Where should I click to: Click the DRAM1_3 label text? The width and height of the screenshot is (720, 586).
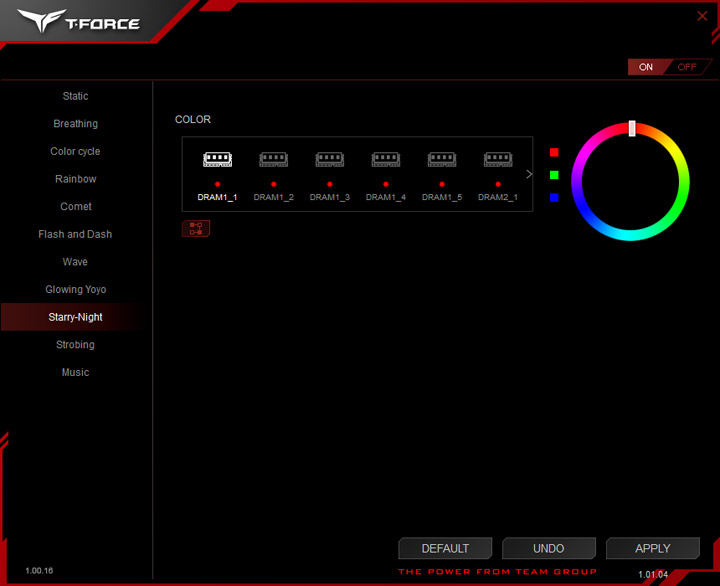pos(330,197)
